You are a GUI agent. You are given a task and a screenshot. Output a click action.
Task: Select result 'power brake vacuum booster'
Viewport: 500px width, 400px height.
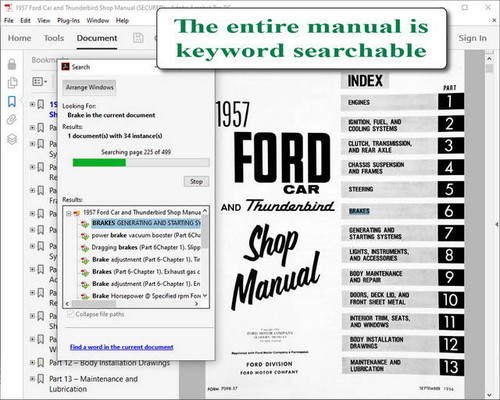pyautogui.click(x=146, y=235)
